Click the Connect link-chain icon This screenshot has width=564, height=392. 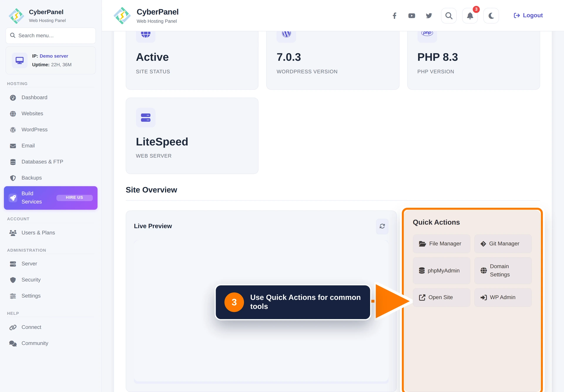13,327
